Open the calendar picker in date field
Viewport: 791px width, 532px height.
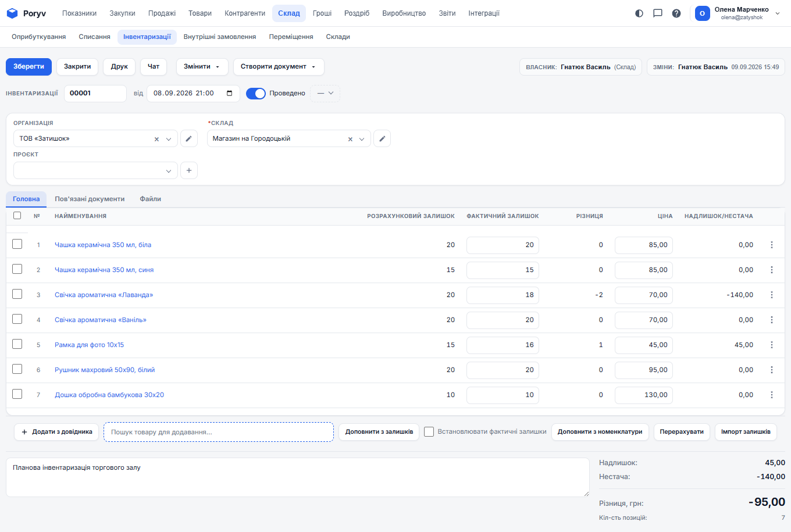point(230,93)
